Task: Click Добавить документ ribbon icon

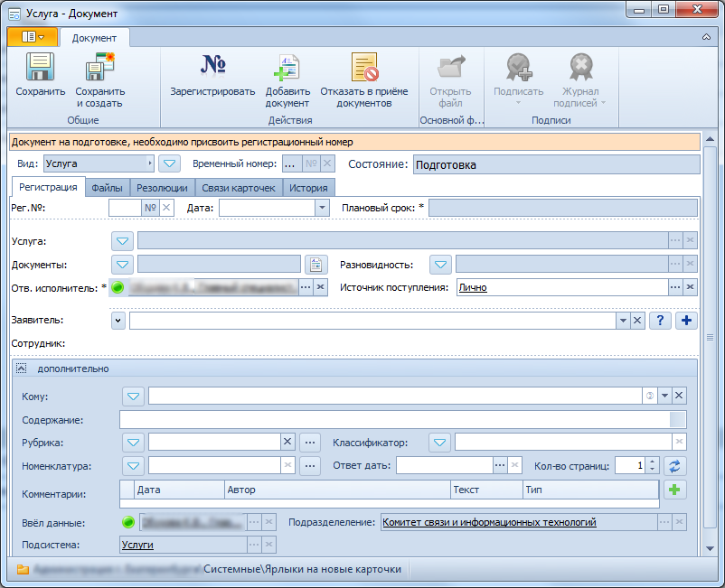Action: [x=287, y=68]
